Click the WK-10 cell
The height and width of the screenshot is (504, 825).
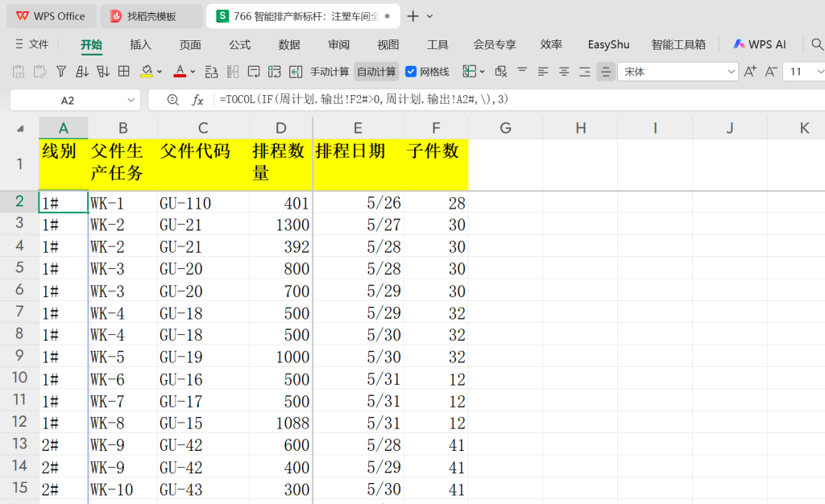click(122, 489)
